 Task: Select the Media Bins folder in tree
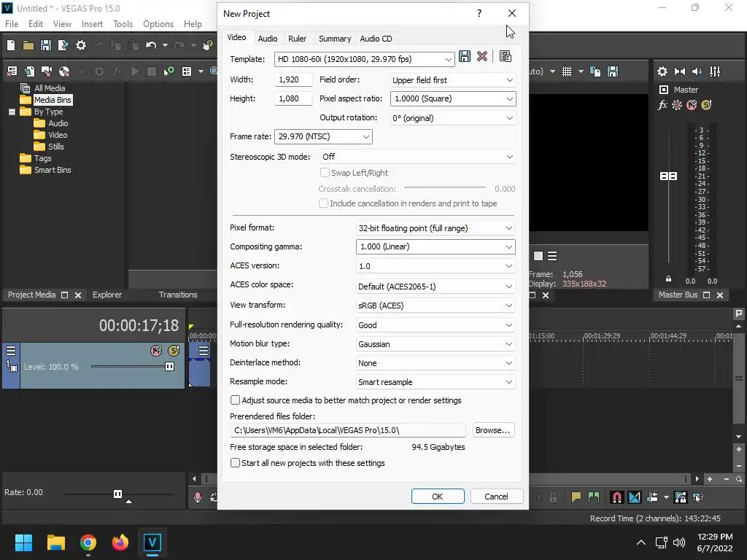(x=46, y=100)
